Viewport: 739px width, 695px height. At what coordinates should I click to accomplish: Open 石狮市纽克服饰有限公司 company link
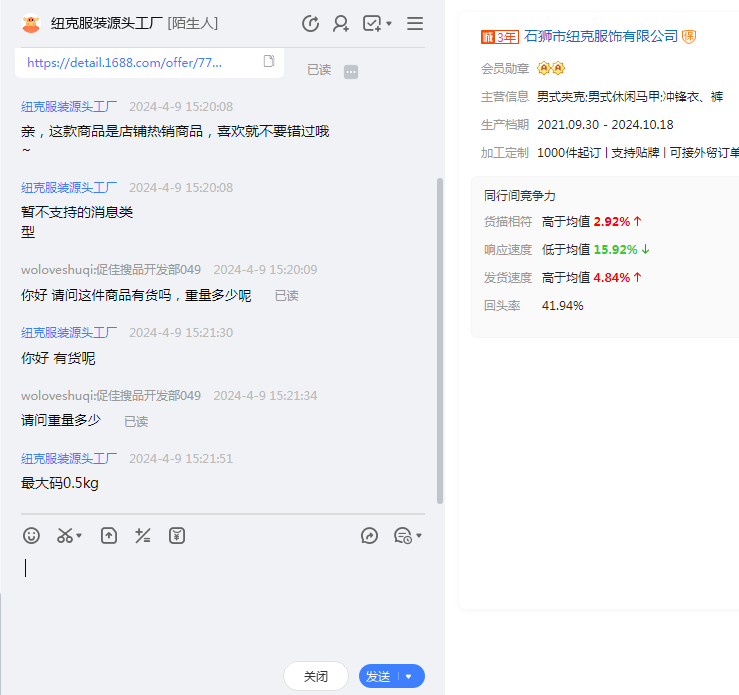(x=600, y=36)
